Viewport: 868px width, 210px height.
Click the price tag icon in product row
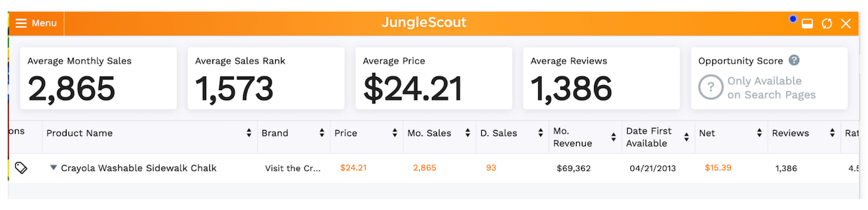[x=21, y=168]
